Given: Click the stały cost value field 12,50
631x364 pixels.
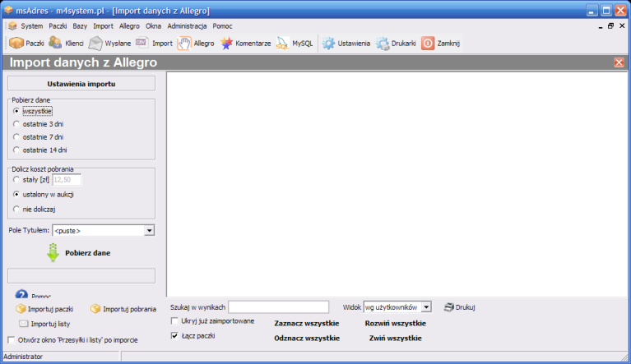Looking at the screenshot, I should [67, 180].
